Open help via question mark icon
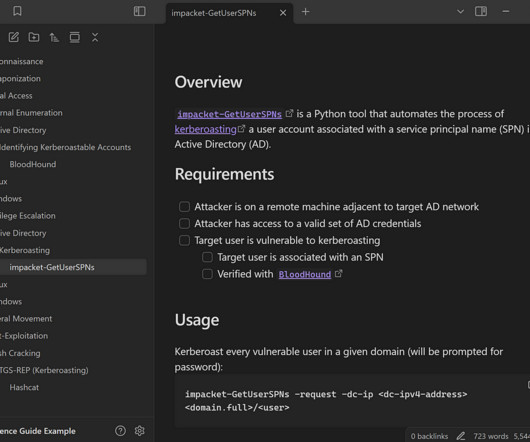The height and width of the screenshot is (442, 530). (x=120, y=431)
